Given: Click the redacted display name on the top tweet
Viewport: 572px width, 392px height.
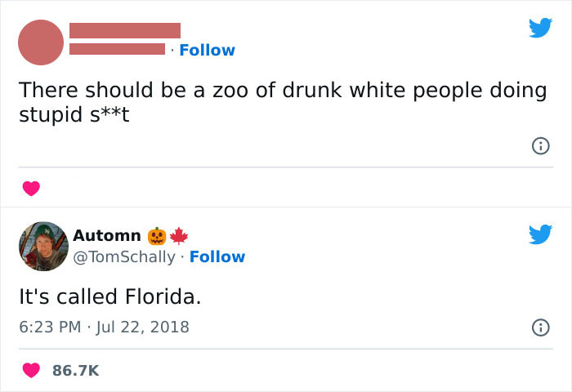Looking at the screenshot, I should pos(124,31).
